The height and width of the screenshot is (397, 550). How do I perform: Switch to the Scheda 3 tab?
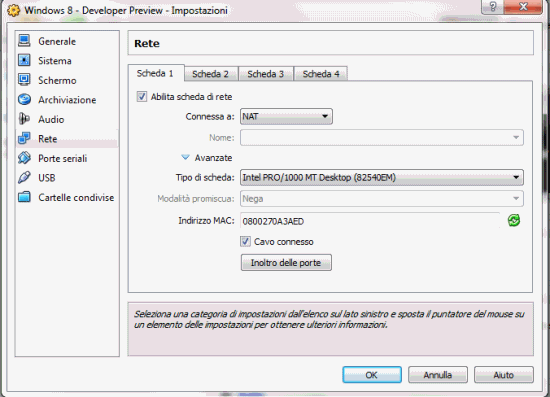[266, 74]
